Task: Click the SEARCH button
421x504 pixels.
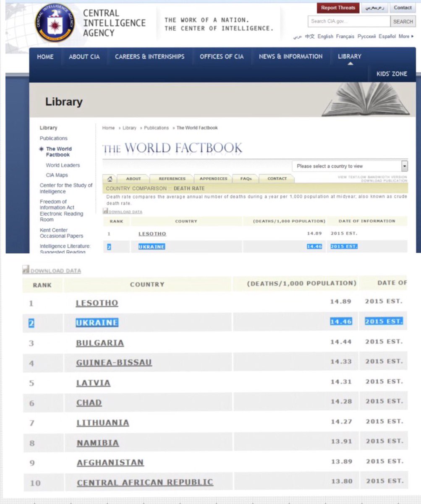Action: tap(403, 21)
